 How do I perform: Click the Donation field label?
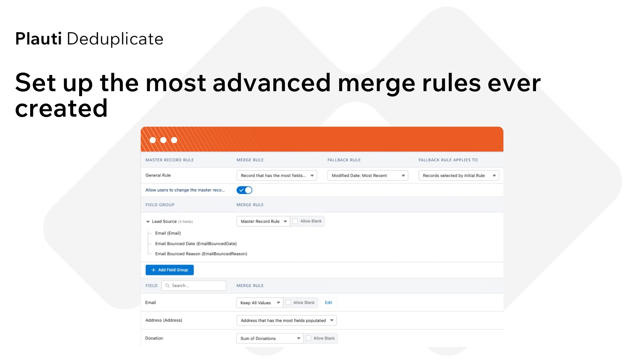[x=154, y=338]
